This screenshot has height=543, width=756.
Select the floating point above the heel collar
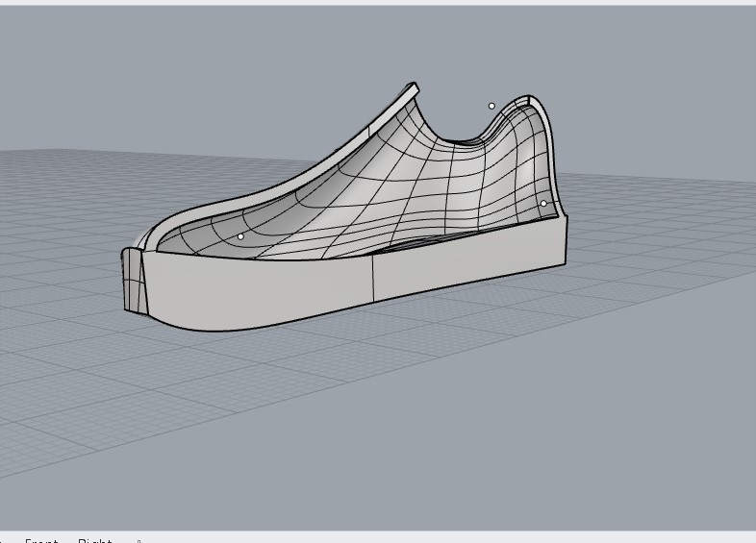(x=491, y=106)
